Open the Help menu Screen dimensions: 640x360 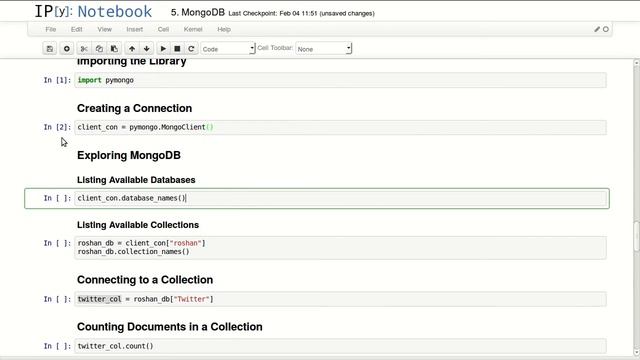(x=224, y=29)
